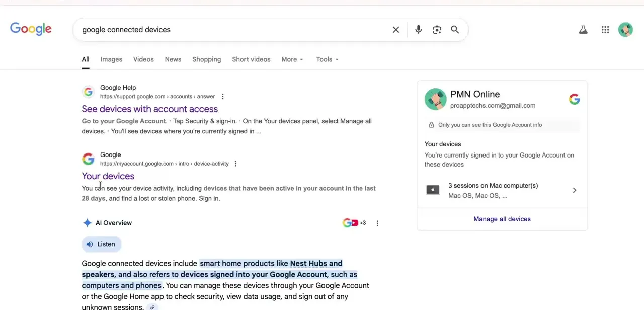
Task: Open the More dropdown in search tabs
Action: (x=292, y=59)
